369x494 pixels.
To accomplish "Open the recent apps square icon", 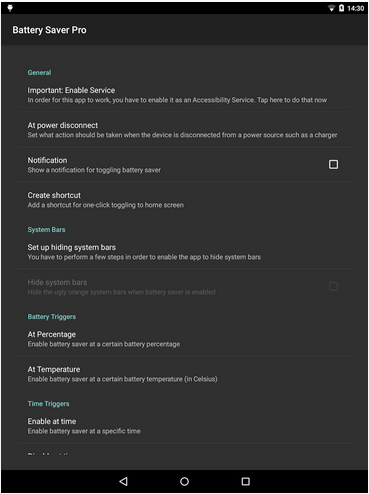I will pyautogui.click(x=246, y=481).
